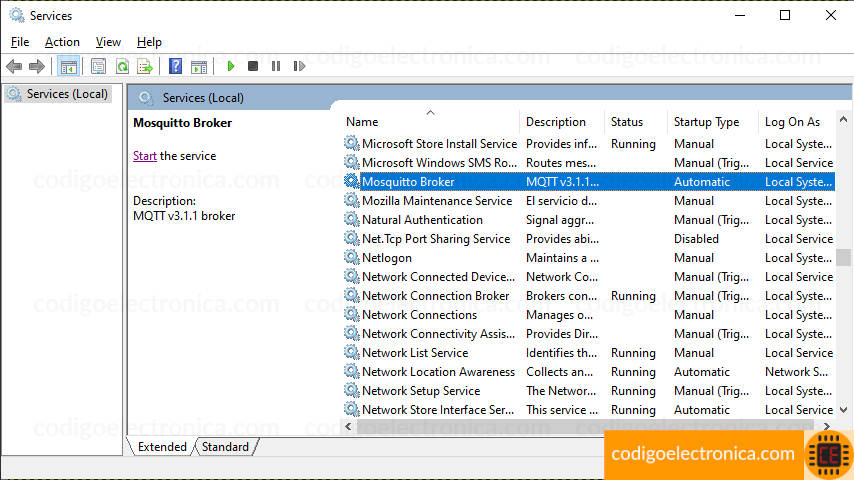854x480 pixels.
Task: Click the Forward arrow toolbar icon
Action: pyautogui.click(x=36, y=66)
